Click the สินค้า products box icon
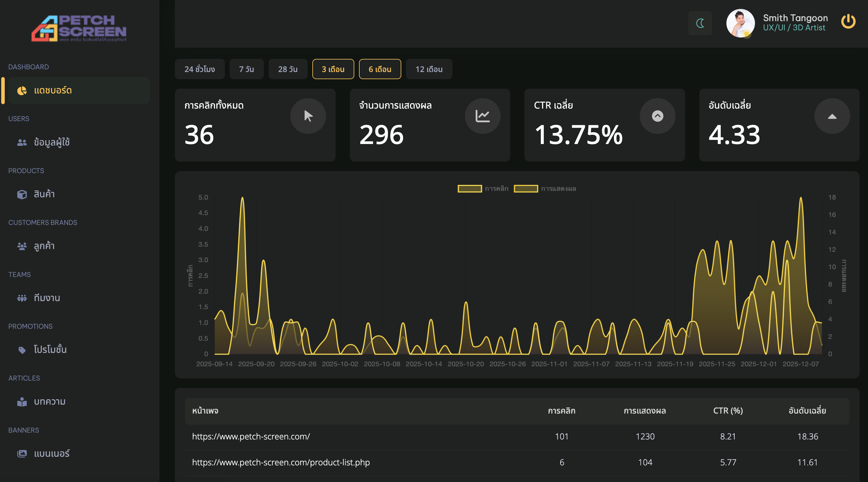The width and height of the screenshot is (868, 482). click(x=22, y=195)
